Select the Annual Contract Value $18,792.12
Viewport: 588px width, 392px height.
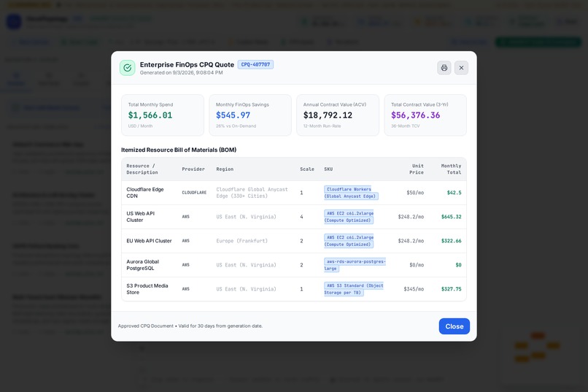point(328,115)
